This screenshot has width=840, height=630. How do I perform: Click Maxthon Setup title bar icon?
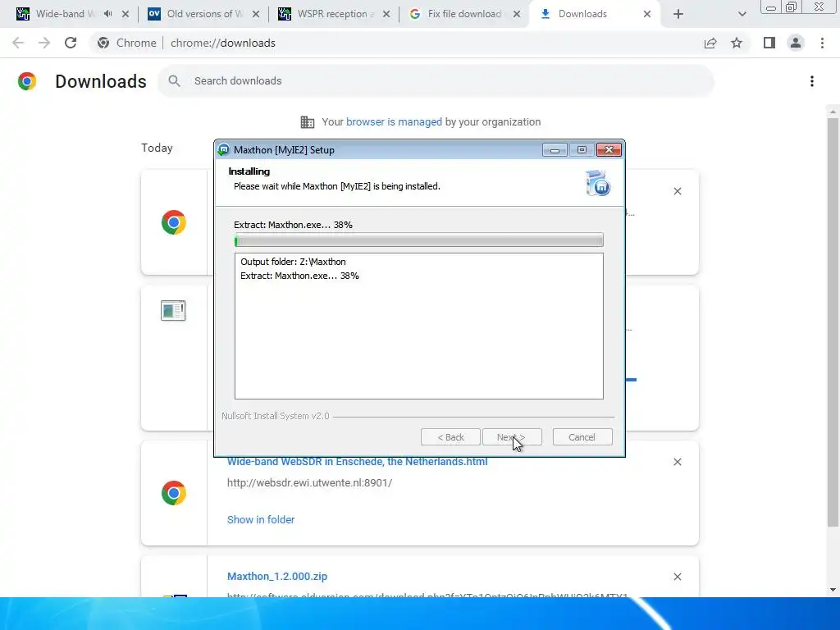pyautogui.click(x=223, y=150)
